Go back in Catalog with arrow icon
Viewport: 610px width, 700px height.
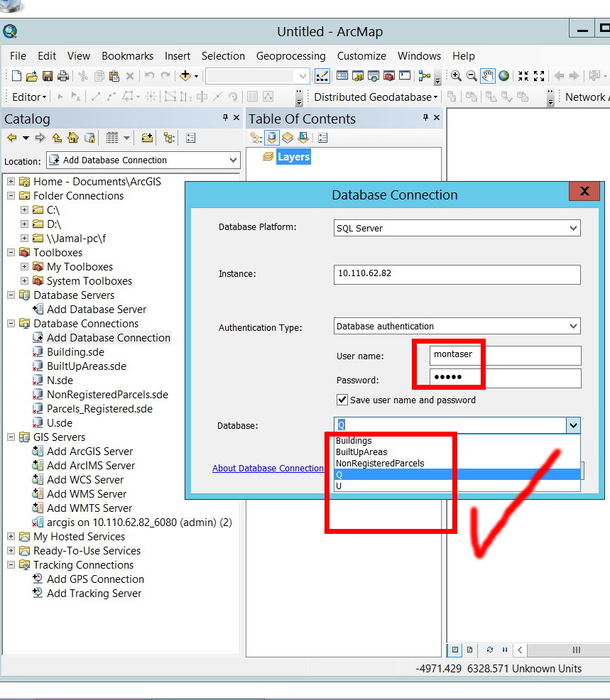pos(12,138)
